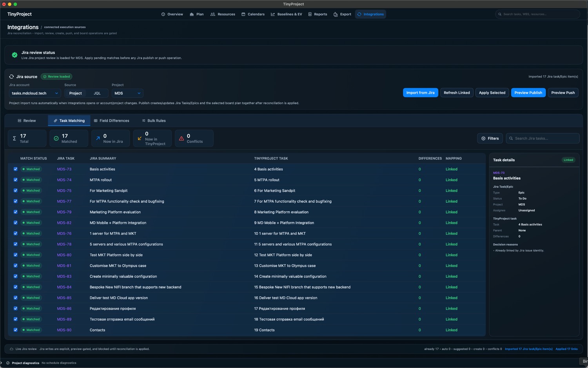This screenshot has height=368, width=588.
Task: Click the Import from Jira button
Action: (x=420, y=93)
